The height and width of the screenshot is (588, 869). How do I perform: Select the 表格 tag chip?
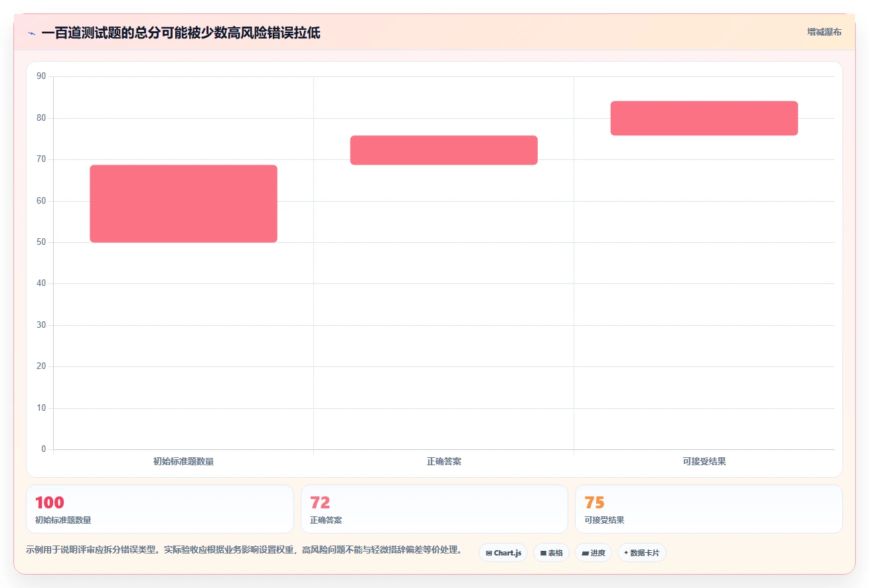(x=551, y=553)
